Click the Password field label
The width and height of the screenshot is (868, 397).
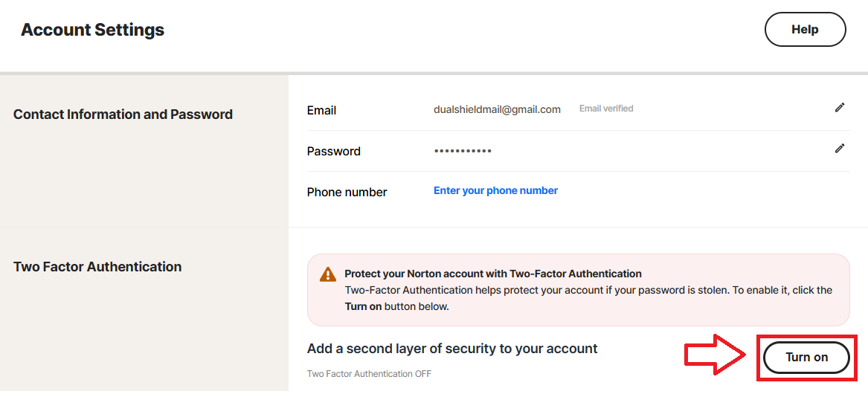pyautogui.click(x=333, y=151)
